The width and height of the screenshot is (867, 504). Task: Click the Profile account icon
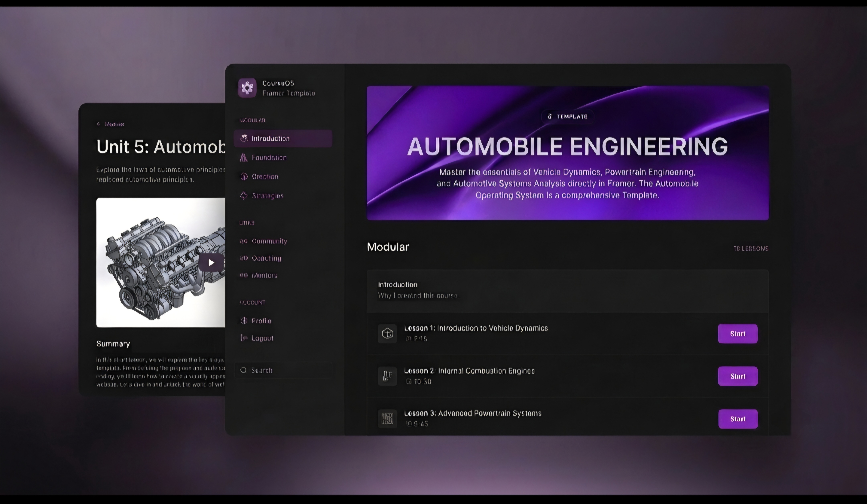[244, 321]
